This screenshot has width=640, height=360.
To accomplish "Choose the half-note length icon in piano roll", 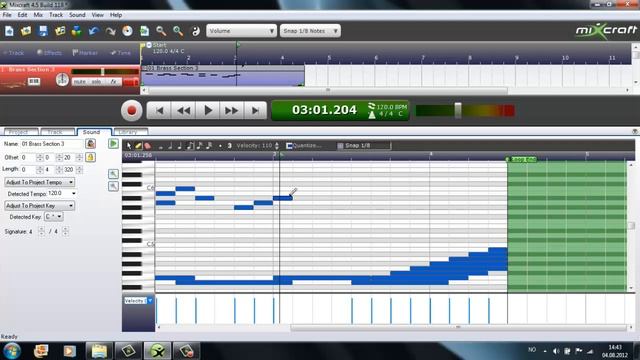I will 170,146.
